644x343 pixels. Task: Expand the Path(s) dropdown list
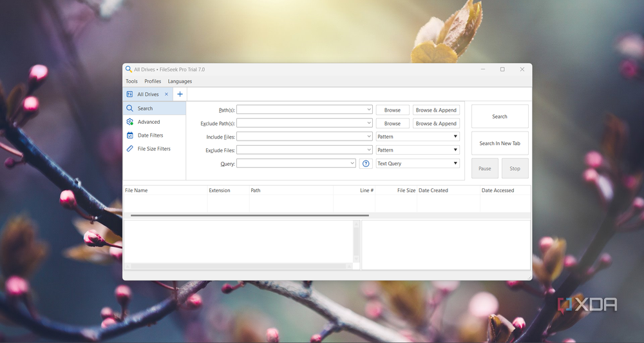tap(368, 110)
